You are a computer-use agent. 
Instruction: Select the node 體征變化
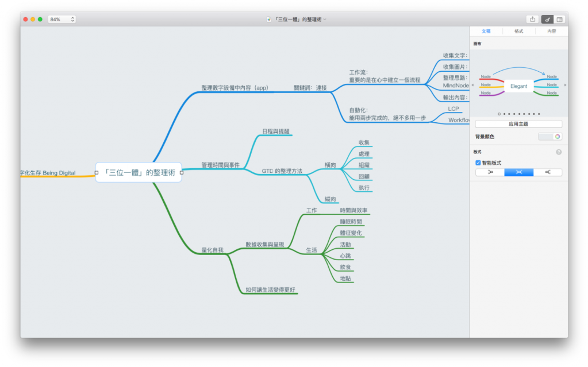351,233
